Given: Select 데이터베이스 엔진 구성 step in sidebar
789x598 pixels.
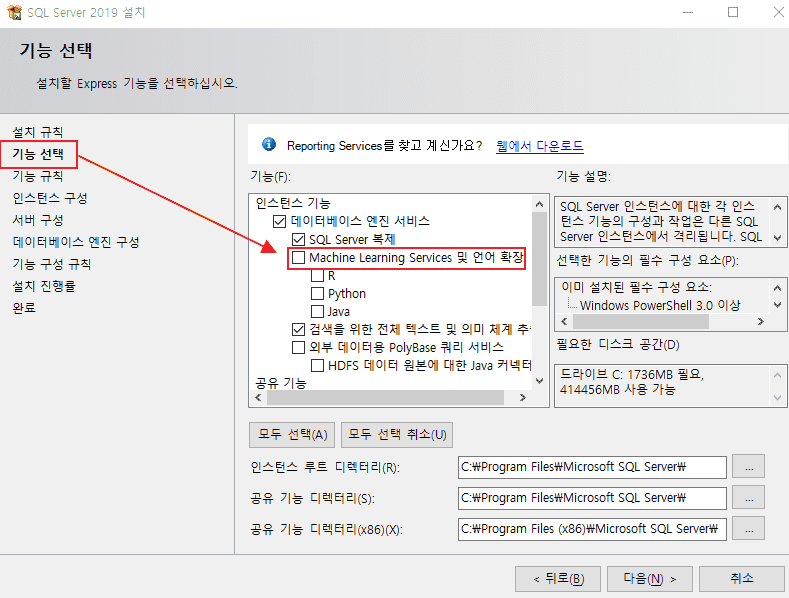Looking at the screenshot, I should pos(76,242).
